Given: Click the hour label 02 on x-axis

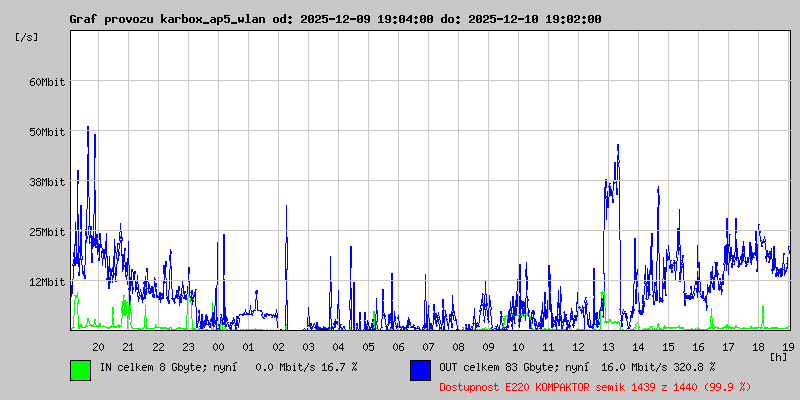Looking at the screenshot, I should [x=279, y=347].
